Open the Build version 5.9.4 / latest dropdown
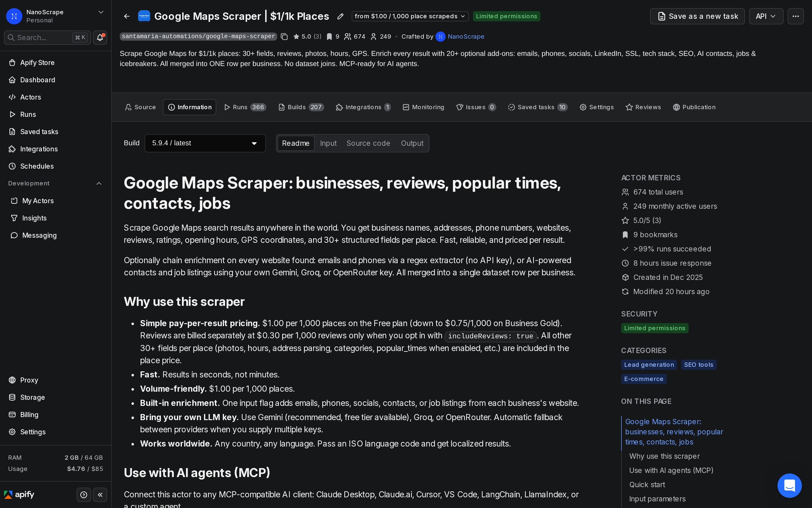 pyautogui.click(x=205, y=143)
